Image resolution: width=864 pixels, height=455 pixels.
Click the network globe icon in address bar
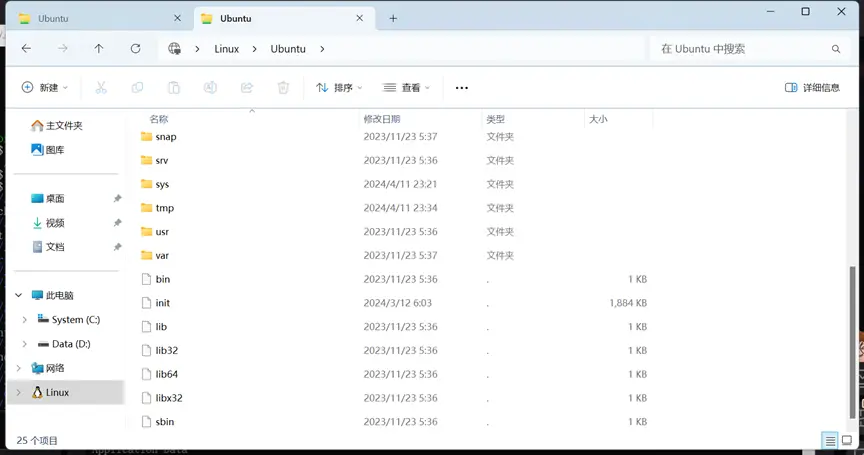tap(174, 48)
